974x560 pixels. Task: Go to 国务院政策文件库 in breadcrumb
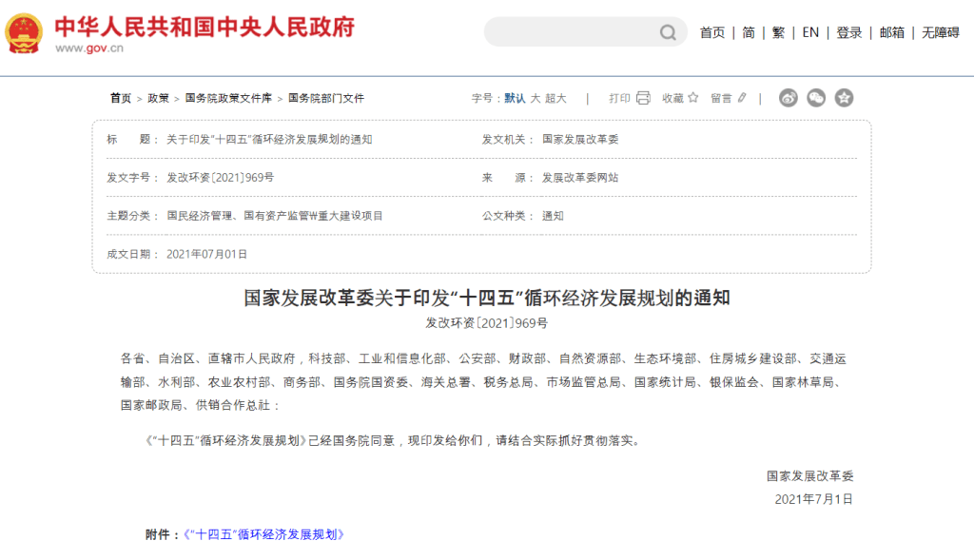pyautogui.click(x=228, y=98)
